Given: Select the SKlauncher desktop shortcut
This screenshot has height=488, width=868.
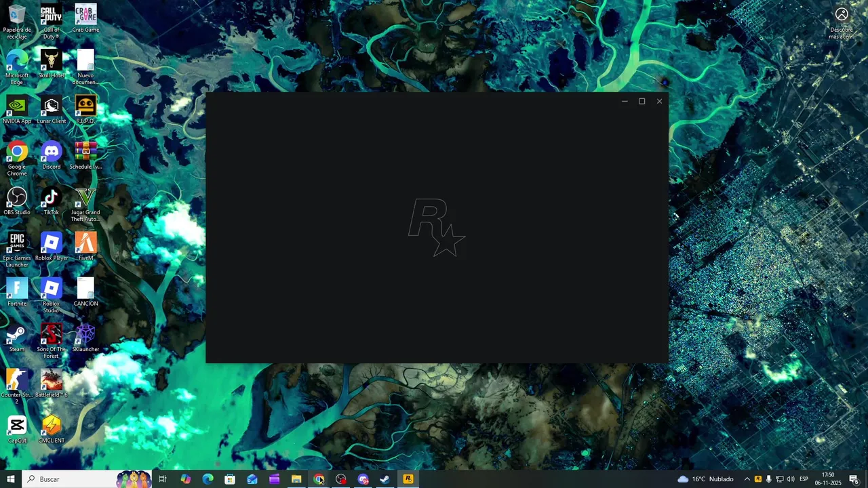Looking at the screenshot, I should tap(85, 338).
